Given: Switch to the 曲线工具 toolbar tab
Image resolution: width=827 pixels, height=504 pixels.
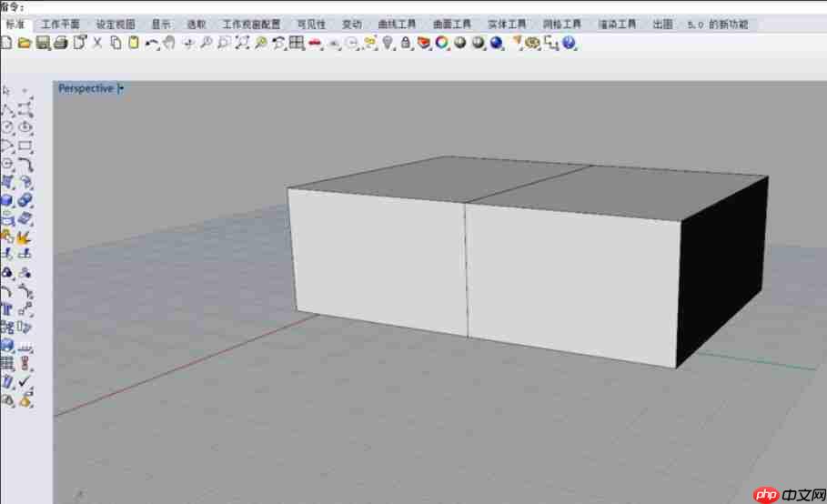Looking at the screenshot, I should pyautogui.click(x=398, y=25).
